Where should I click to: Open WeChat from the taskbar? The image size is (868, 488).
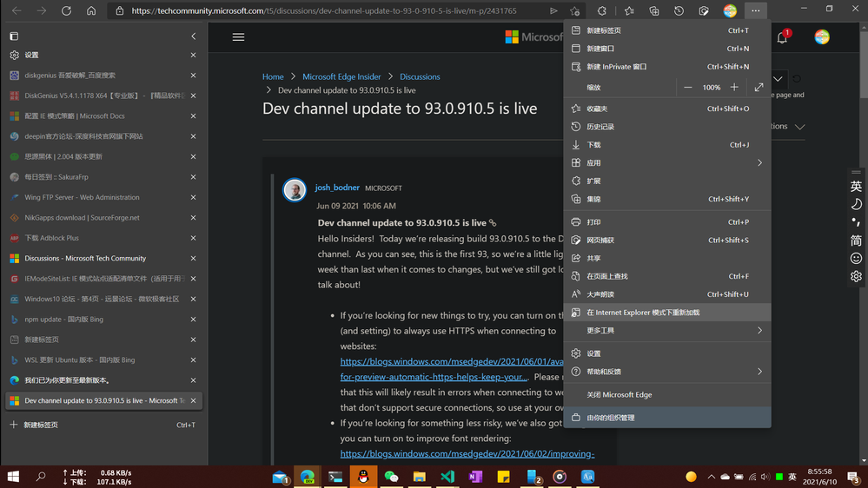click(391, 477)
